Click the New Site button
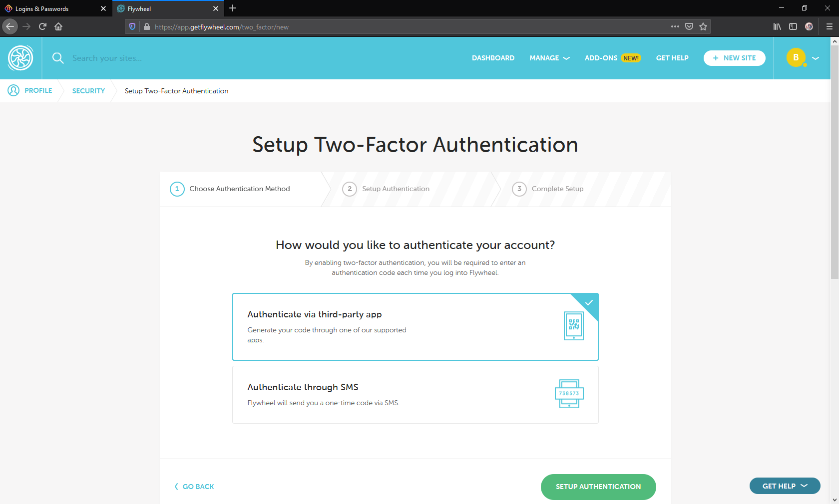This screenshot has width=839, height=504. [x=734, y=58]
